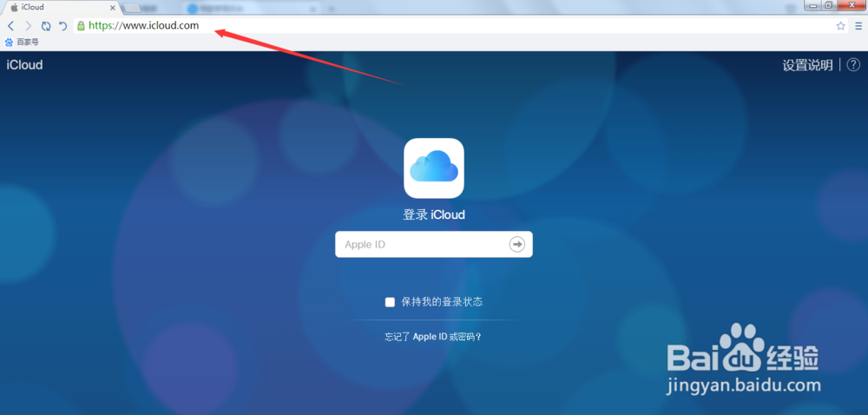868x415 pixels.
Task: Switch to the blurred second tab
Action: [152, 9]
